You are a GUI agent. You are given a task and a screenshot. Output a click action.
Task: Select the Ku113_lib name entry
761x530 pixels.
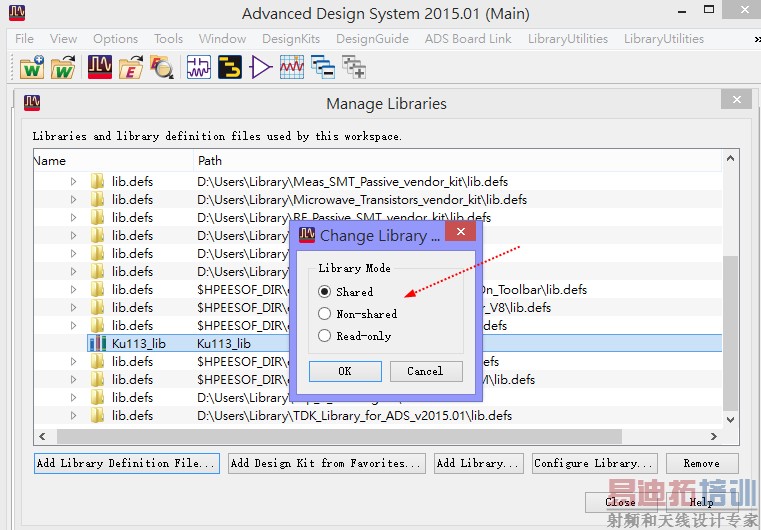(139, 344)
